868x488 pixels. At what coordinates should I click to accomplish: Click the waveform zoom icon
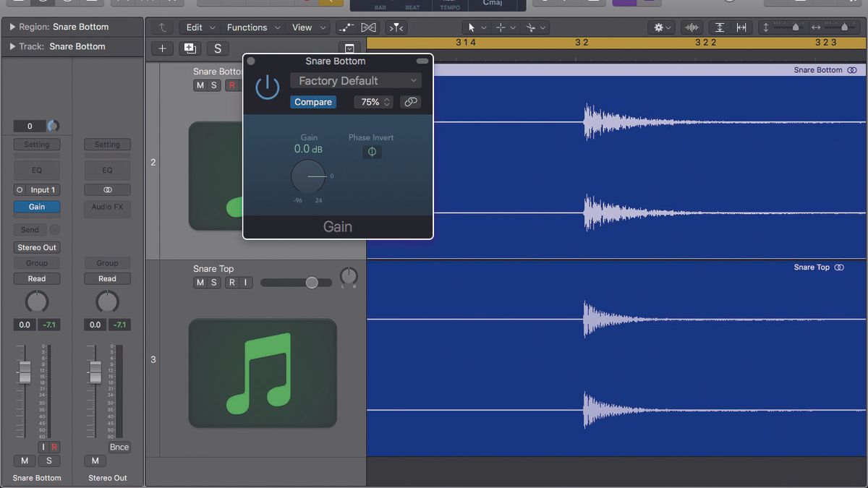click(x=692, y=27)
